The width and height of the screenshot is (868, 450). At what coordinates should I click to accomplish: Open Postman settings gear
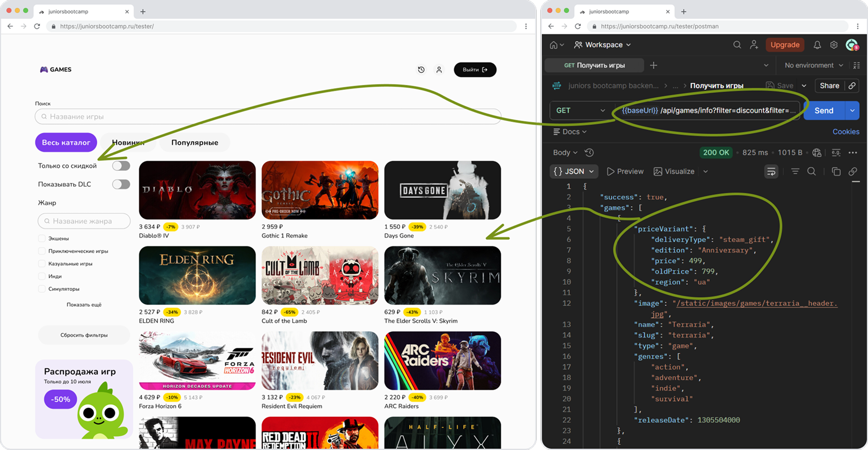(834, 45)
